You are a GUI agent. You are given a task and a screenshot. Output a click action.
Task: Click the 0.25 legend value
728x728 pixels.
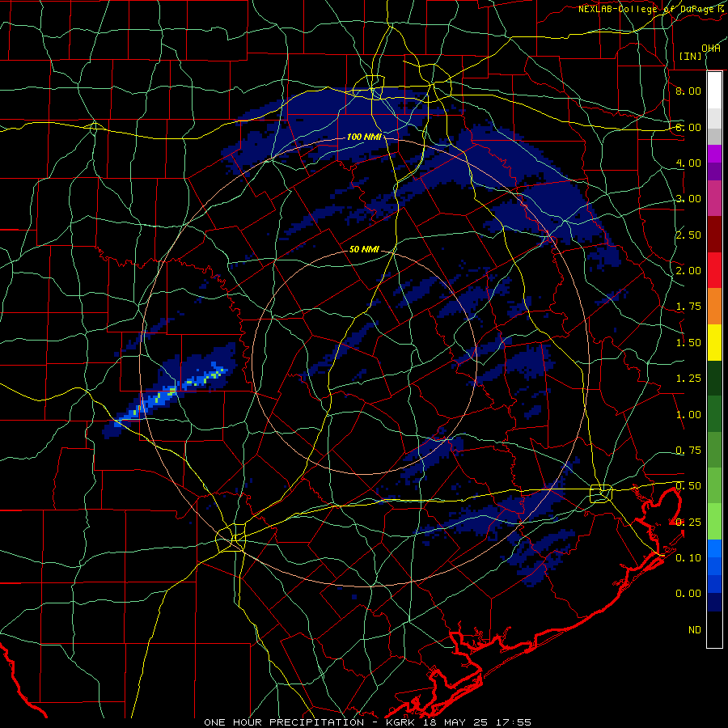688,523
